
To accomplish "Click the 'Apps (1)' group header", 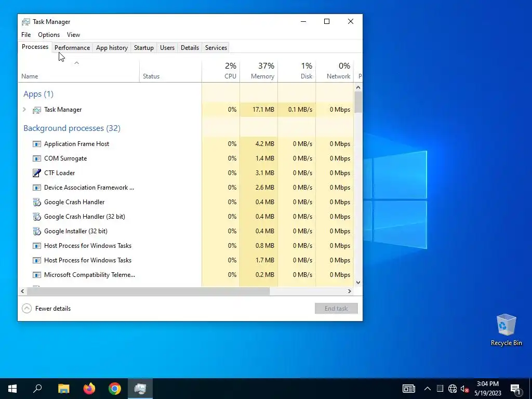I will [38, 94].
